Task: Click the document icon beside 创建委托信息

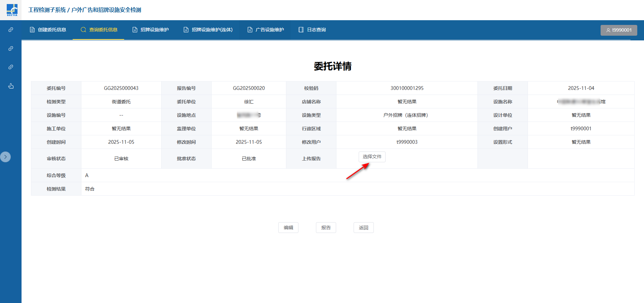Action: 32,30
